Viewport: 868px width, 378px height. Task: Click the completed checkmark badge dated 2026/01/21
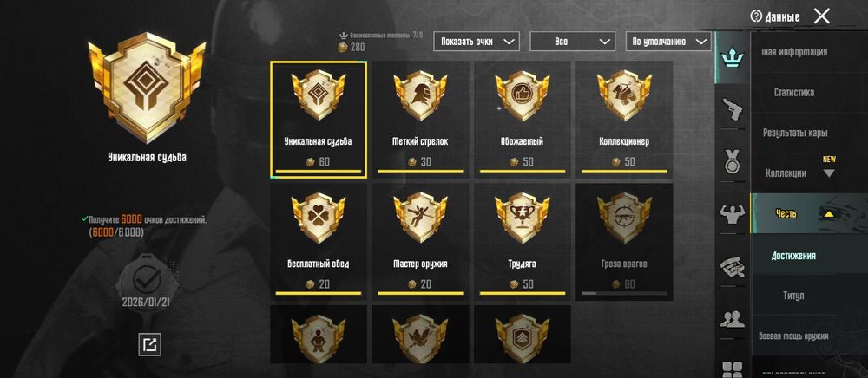coord(146,281)
